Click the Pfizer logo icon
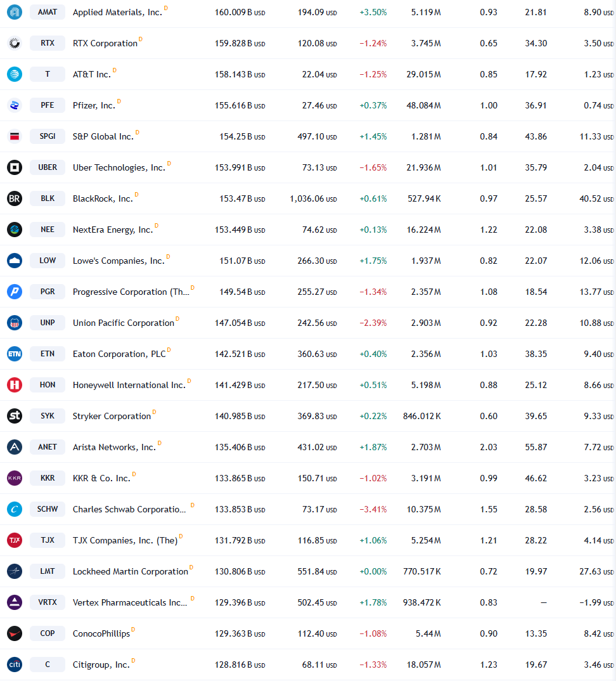 (x=15, y=105)
